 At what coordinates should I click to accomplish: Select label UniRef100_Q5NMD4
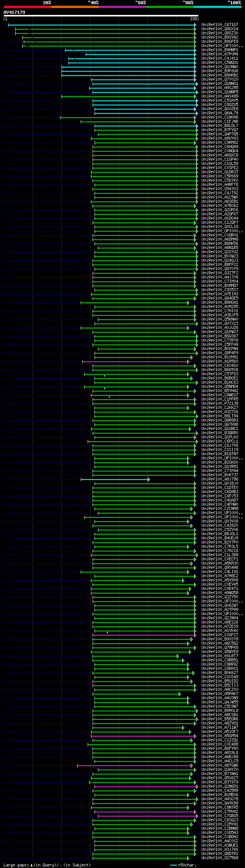coord(219,387)
